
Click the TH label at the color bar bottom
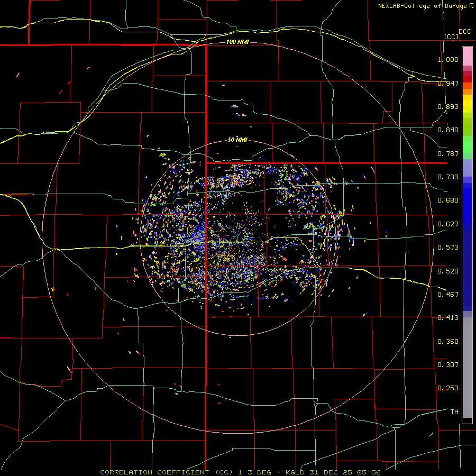point(454,412)
